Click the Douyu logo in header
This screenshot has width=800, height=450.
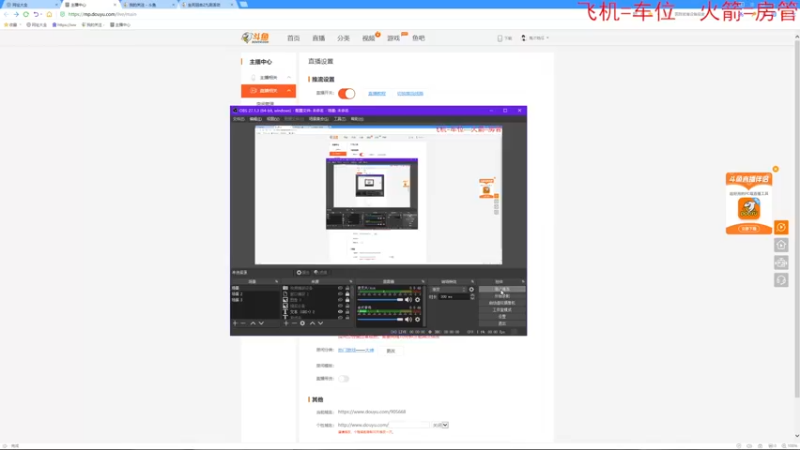[x=255, y=38]
